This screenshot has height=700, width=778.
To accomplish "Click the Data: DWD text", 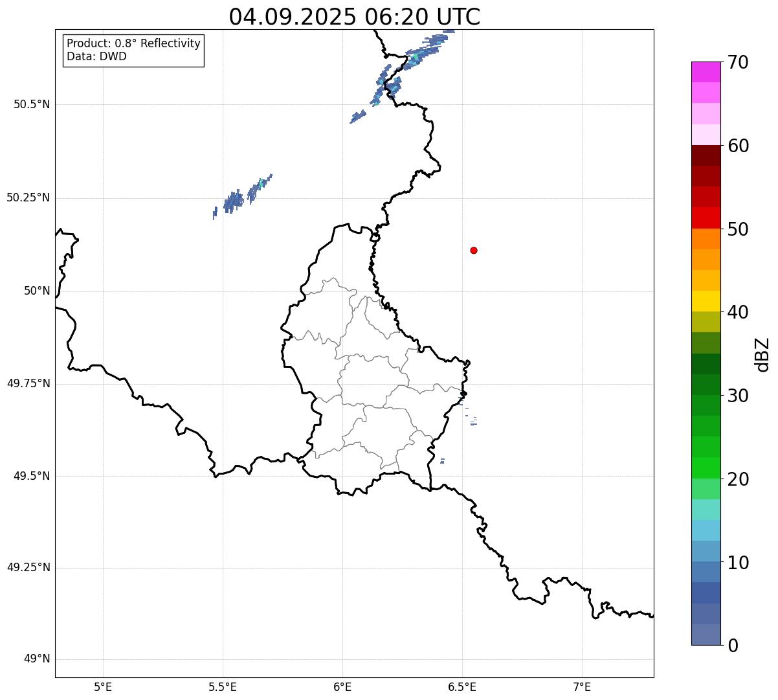I will point(96,56).
